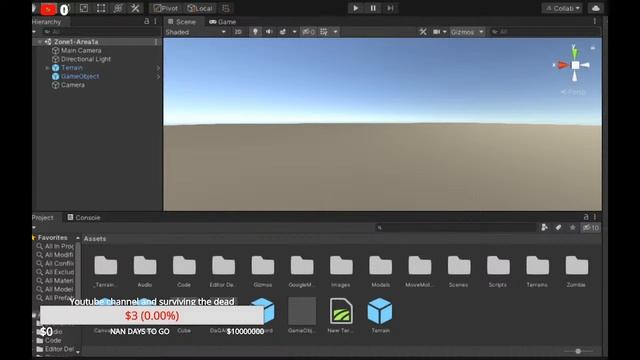Open Search by Type filter icon

(544, 228)
